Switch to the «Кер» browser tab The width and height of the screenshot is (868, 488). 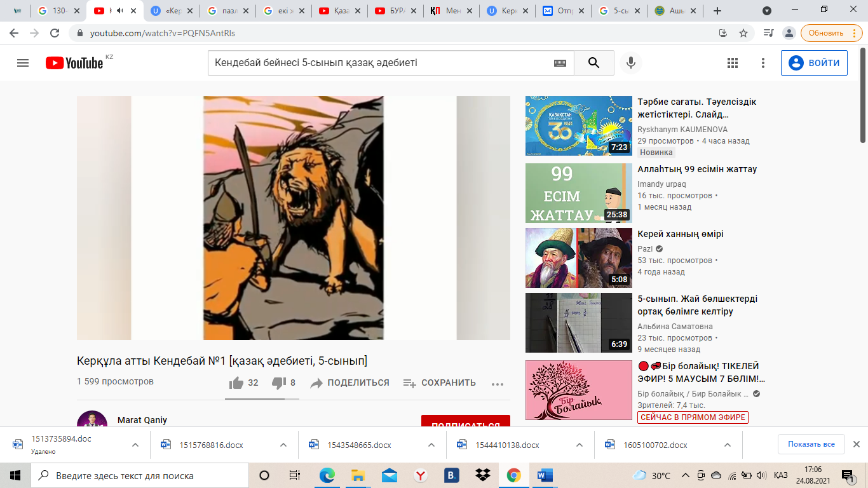pyautogui.click(x=170, y=11)
